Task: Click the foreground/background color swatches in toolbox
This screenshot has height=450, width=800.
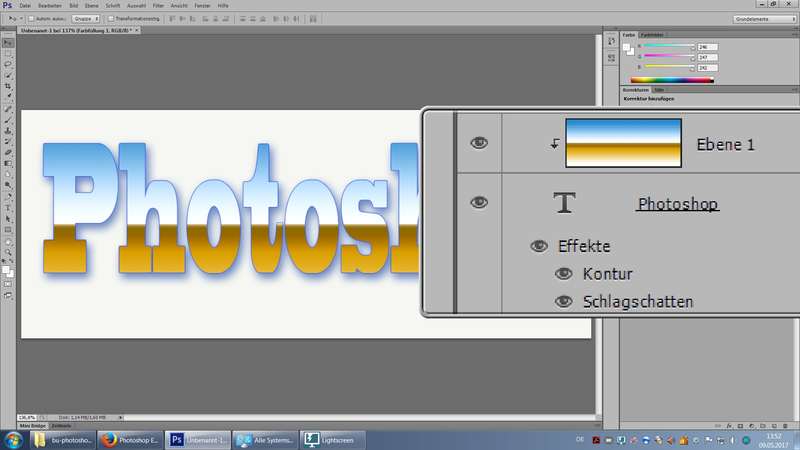Action: 8,271
